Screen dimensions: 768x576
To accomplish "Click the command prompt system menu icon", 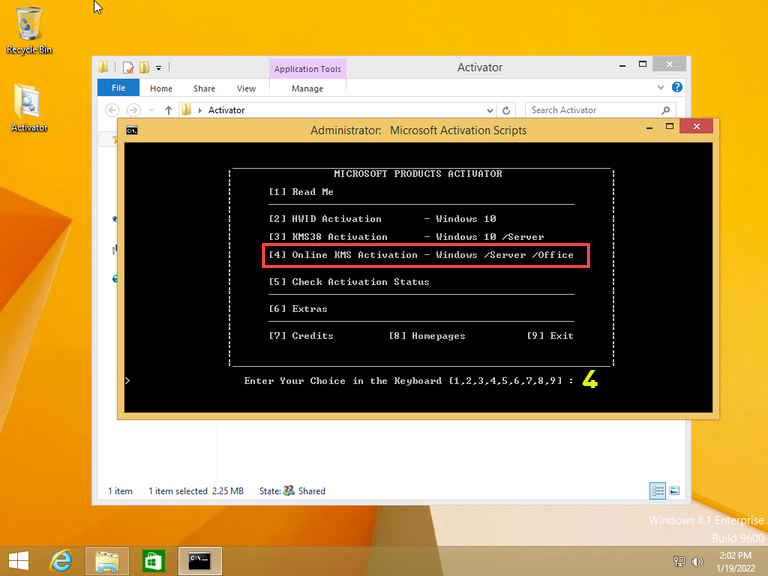I will [132, 130].
